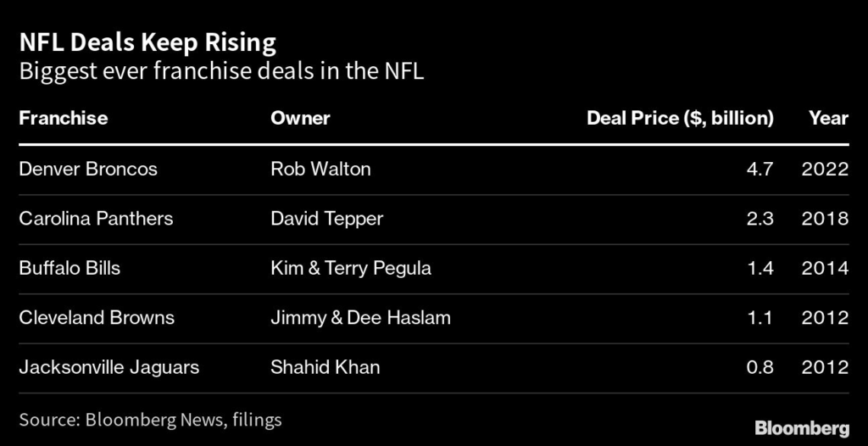
Task: Click the 0.8 deal price value
Action: point(761,367)
